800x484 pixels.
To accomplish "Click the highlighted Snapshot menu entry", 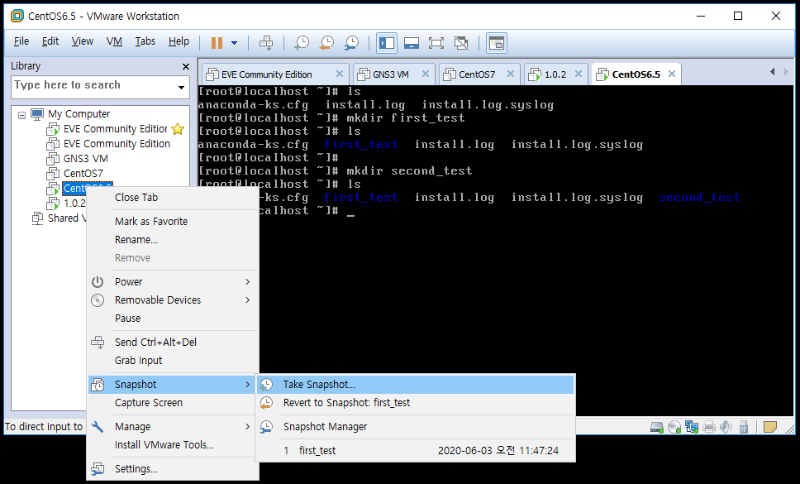I will pyautogui.click(x=173, y=385).
